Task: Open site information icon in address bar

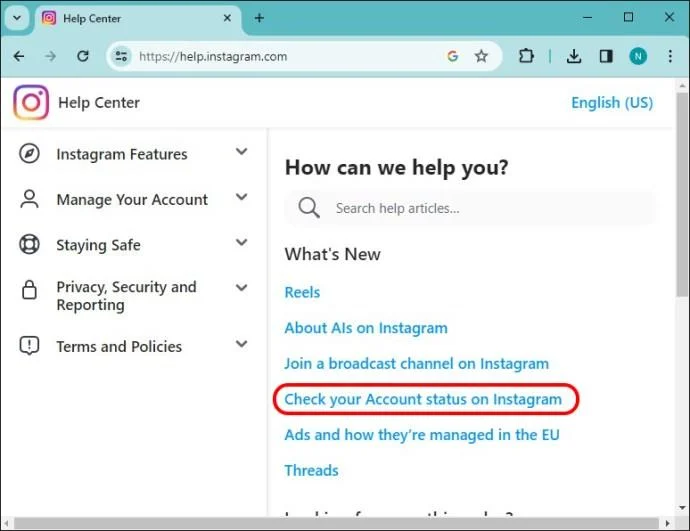Action: pyautogui.click(x=121, y=56)
